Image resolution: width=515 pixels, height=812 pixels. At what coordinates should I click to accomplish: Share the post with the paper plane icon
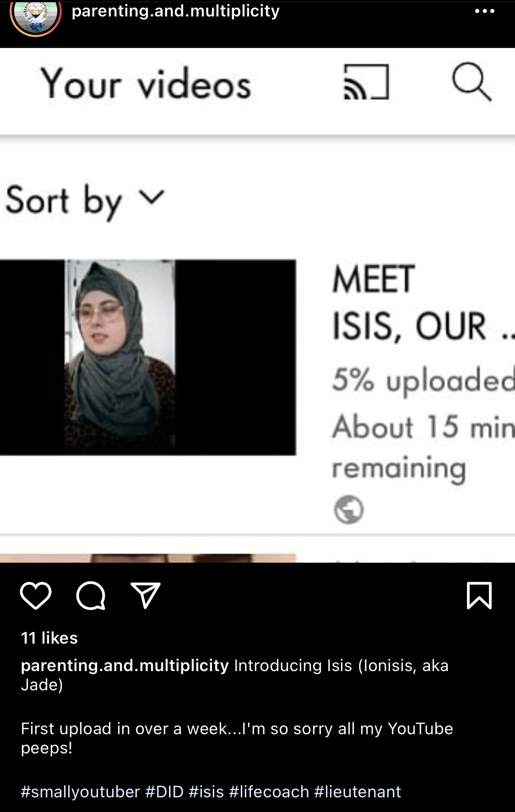(x=146, y=595)
